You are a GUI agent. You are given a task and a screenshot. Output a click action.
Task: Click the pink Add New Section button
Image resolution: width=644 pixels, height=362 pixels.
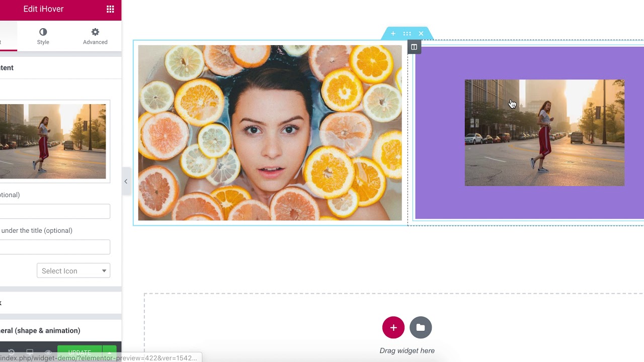(393, 327)
